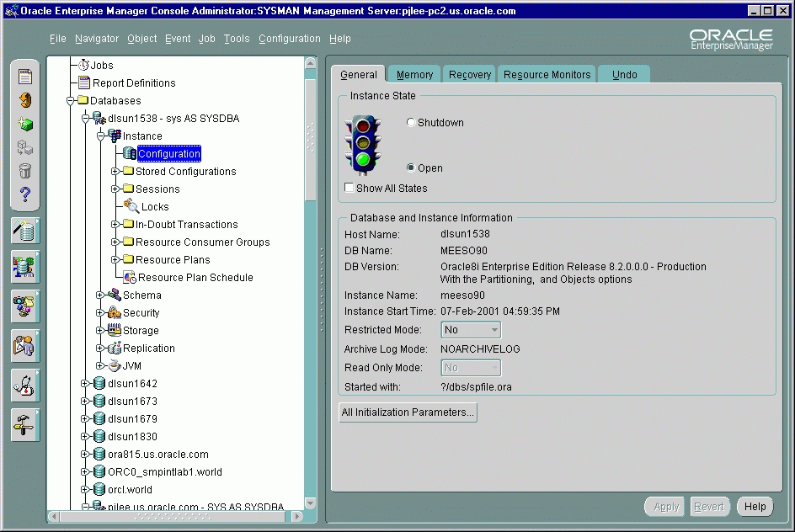Click the Apply button

pyautogui.click(x=665, y=507)
